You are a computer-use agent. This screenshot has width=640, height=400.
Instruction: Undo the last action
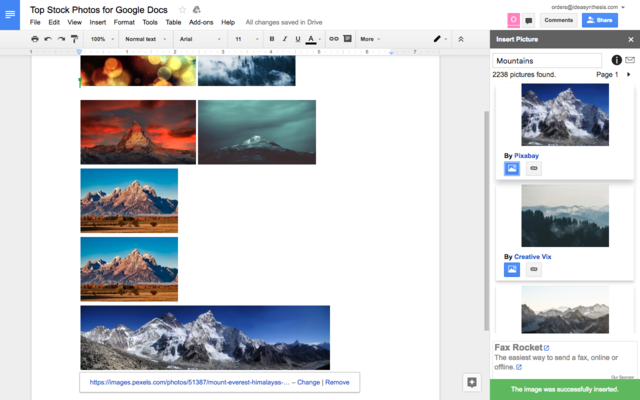tap(48, 39)
